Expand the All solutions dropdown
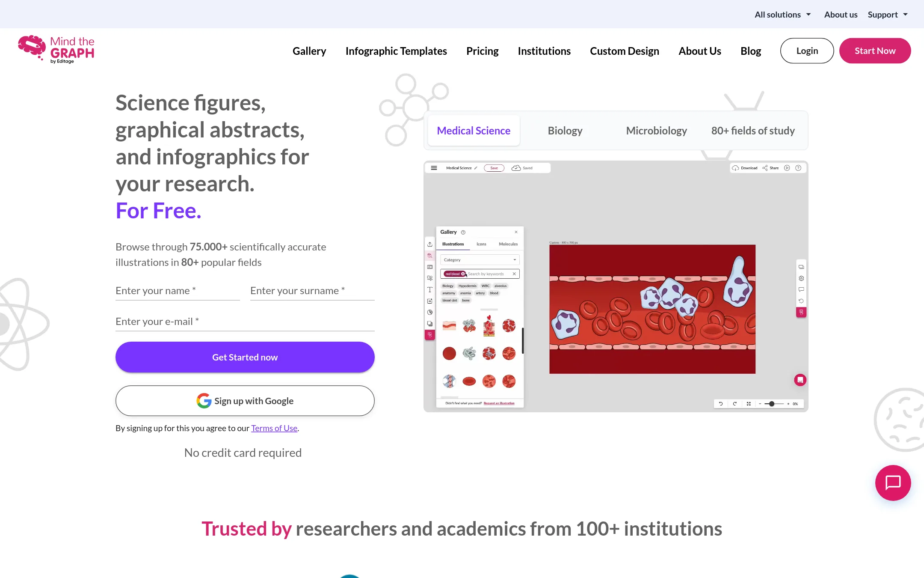 (783, 15)
